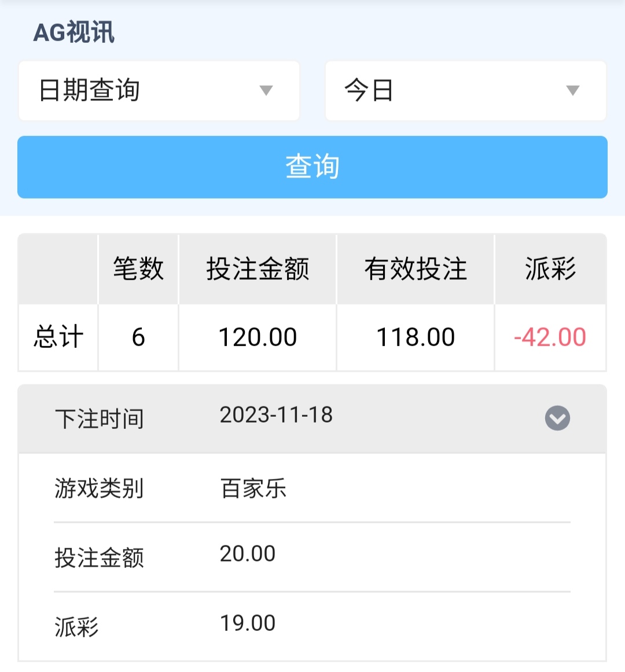Collapse the bet record using the chevron icon

(557, 418)
